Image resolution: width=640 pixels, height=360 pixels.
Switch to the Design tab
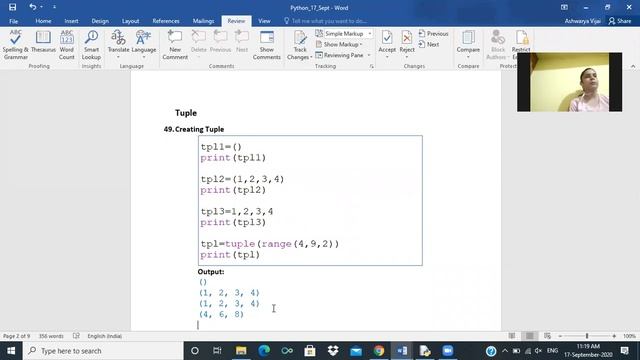pyautogui.click(x=100, y=21)
